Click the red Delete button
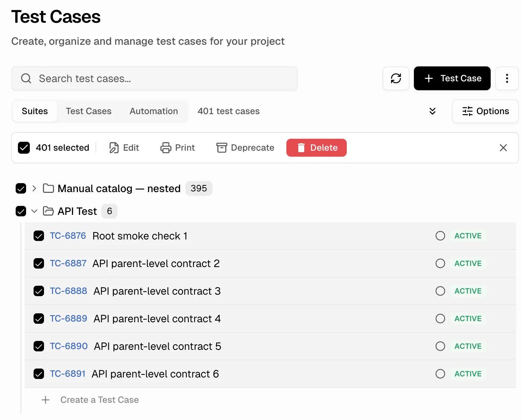 pos(316,148)
